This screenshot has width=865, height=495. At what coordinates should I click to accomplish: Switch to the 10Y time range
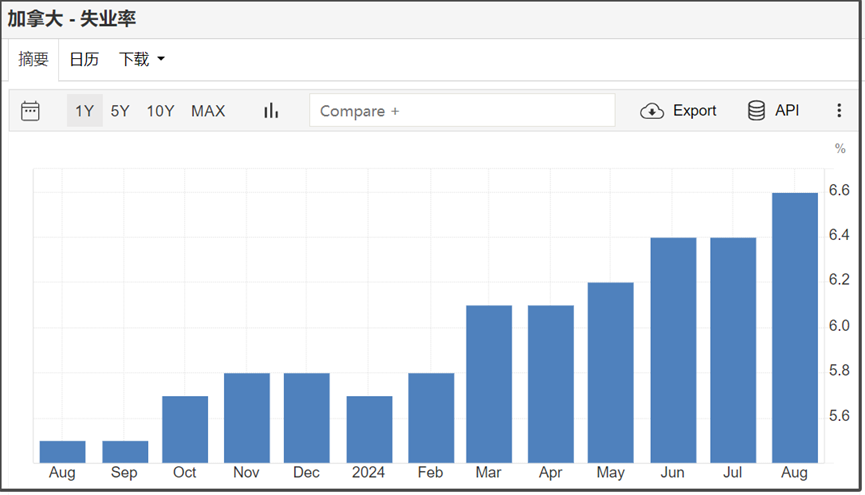pos(160,111)
